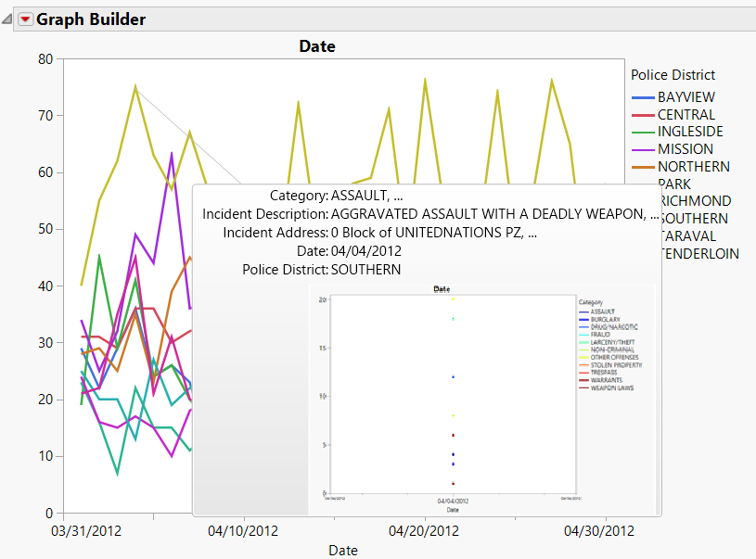The width and height of the screenshot is (756, 559).
Task: Expand the ASSAULT category entry in the popup legend
Action: [x=602, y=311]
